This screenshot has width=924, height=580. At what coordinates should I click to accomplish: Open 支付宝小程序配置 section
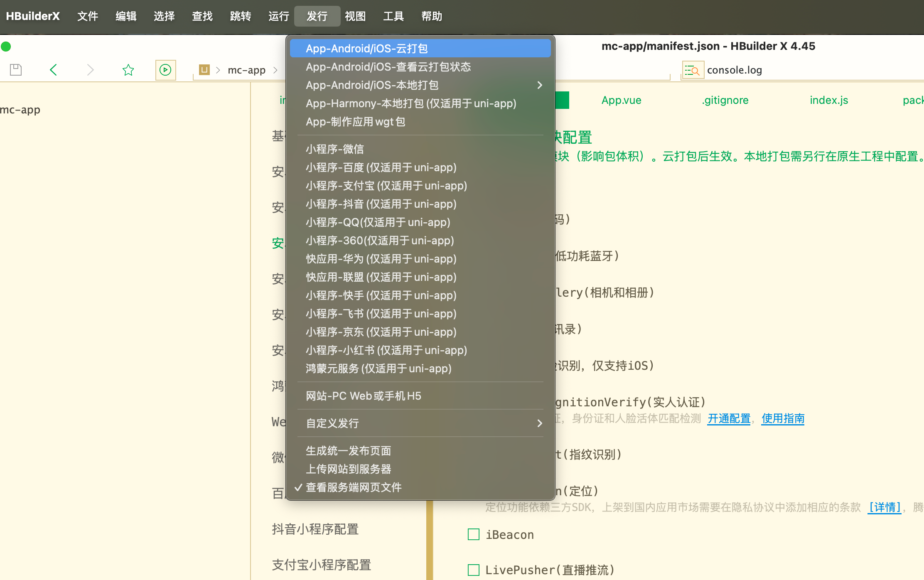321,565
